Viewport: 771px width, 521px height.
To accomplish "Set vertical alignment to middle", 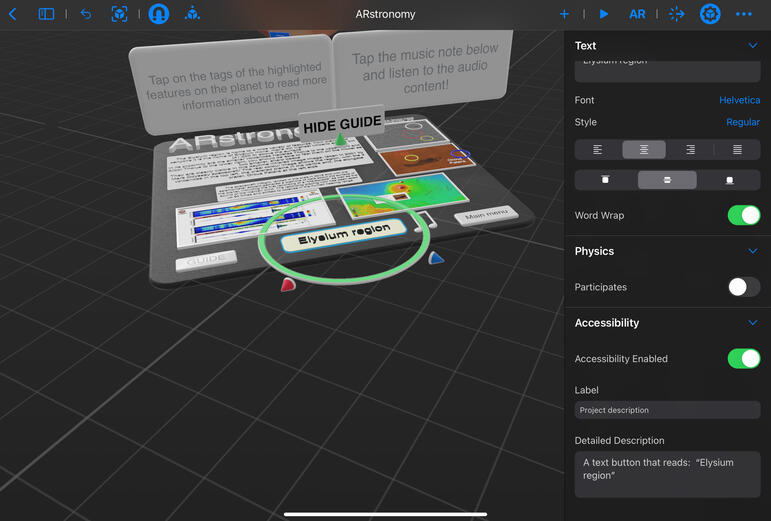I will tap(667, 180).
